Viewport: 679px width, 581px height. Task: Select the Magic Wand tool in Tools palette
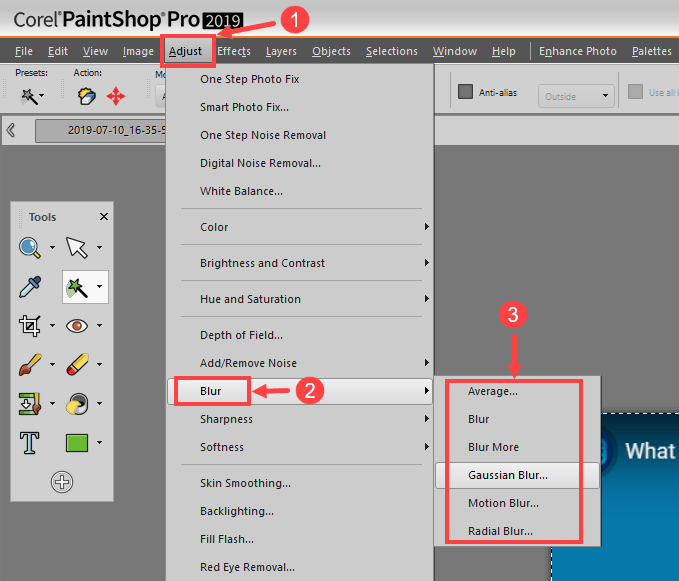click(77, 287)
